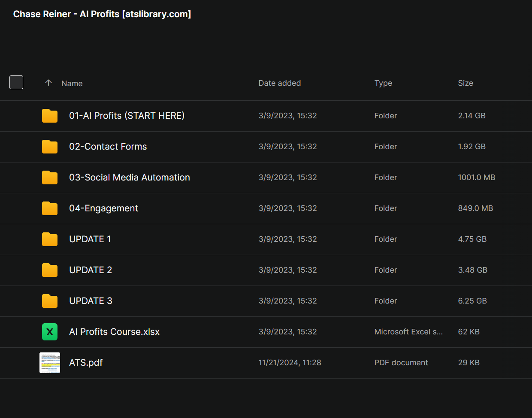
Task: Click the 62 KB size value
Action: (x=469, y=332)
